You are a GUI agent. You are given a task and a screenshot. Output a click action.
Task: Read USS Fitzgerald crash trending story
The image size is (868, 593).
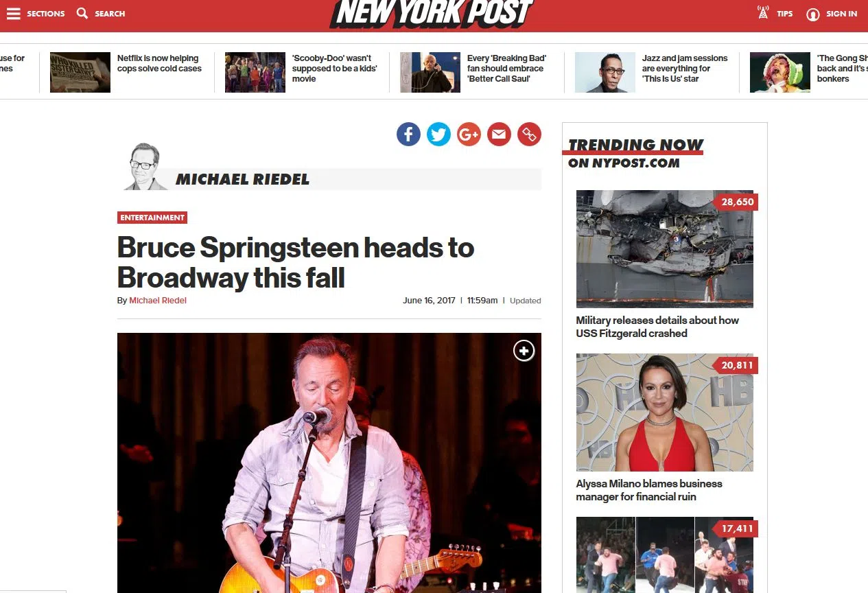coord(657,327)
